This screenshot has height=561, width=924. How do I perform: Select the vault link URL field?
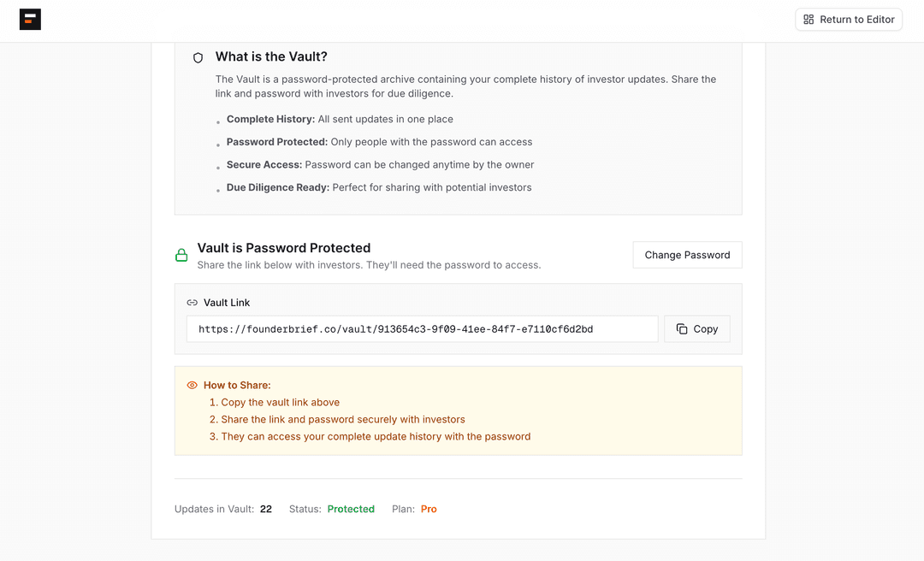pyautogui.click(x=422, y=329)
